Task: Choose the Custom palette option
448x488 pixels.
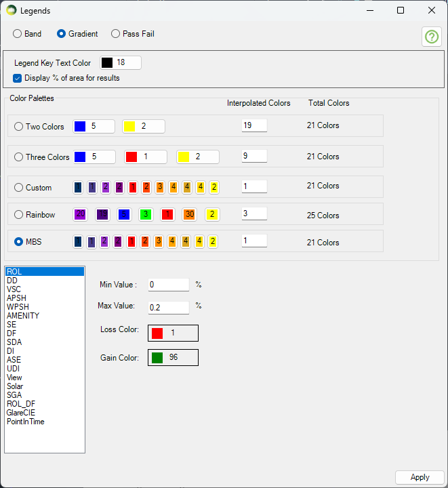Action: 33,188
